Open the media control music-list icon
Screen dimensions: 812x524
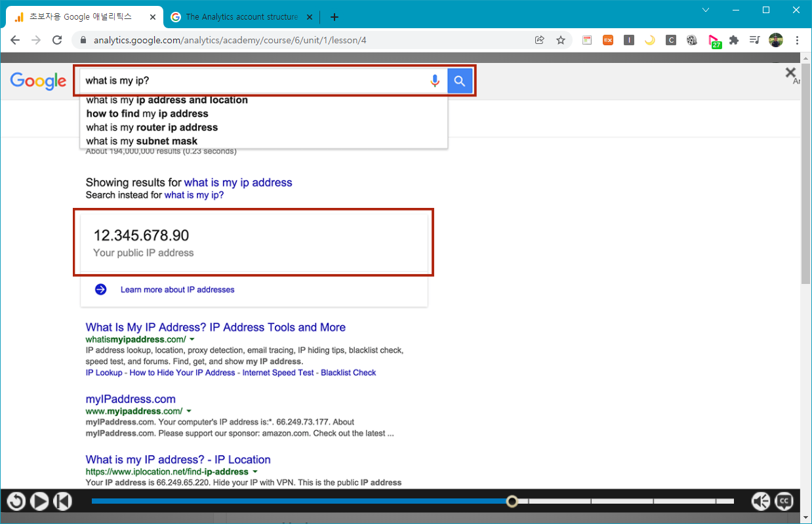[755, 40]
